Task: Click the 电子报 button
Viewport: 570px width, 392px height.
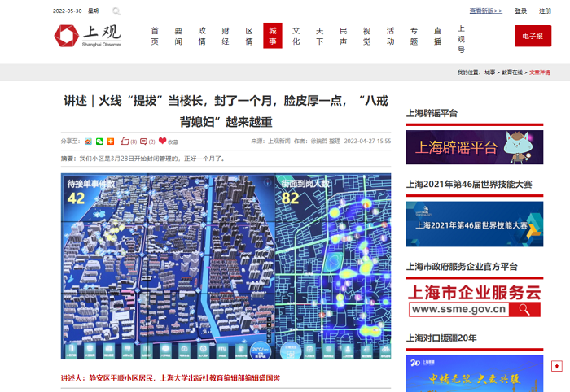Action: pos(533,36)
